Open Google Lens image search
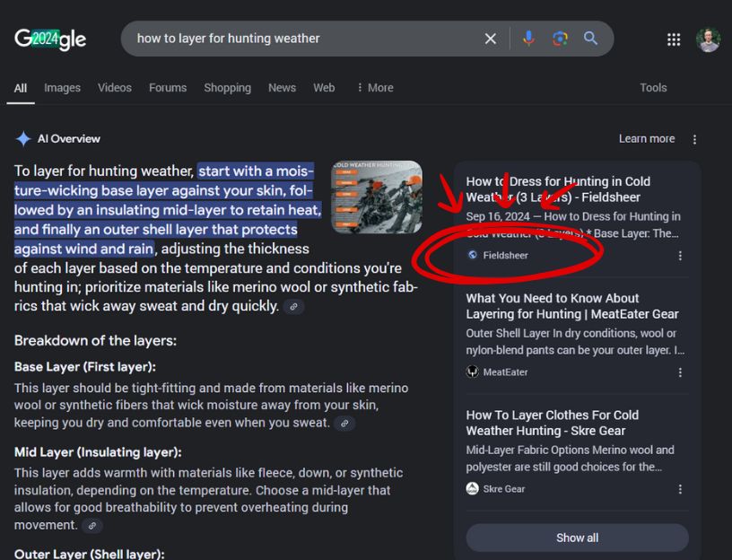This screenshot has width=732, height=560. (x=560, y=39)
